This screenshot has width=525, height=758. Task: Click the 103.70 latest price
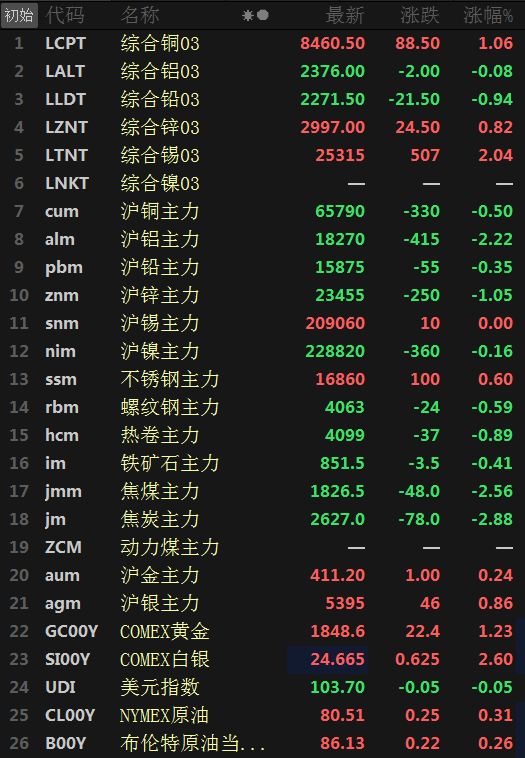(x=337, y=688)
